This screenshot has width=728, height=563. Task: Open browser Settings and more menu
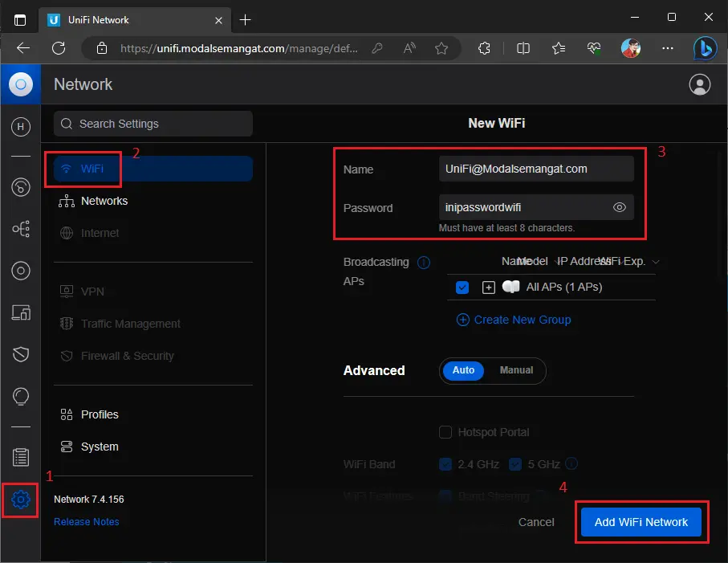[x=668, y=48]
